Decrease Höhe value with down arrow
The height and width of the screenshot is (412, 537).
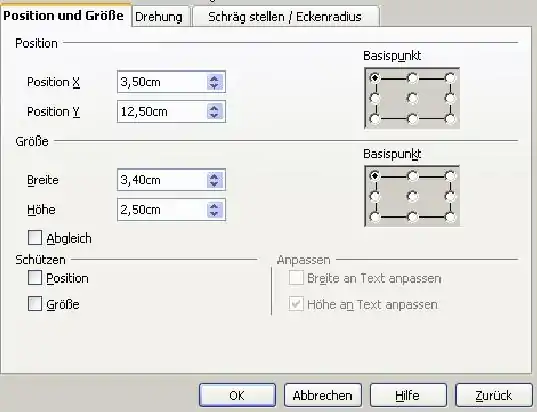pyautogui.click(x=214, y=214)
